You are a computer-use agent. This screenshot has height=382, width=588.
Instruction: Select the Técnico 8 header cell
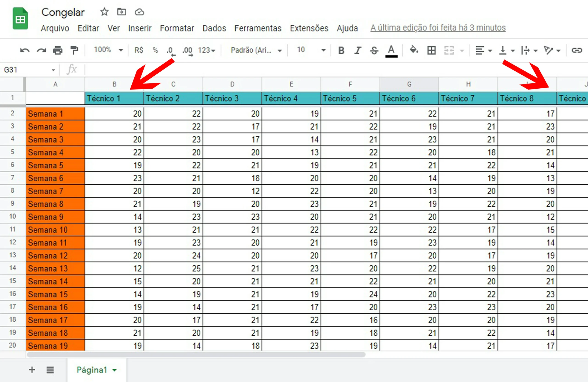click(x=527, y=98)
